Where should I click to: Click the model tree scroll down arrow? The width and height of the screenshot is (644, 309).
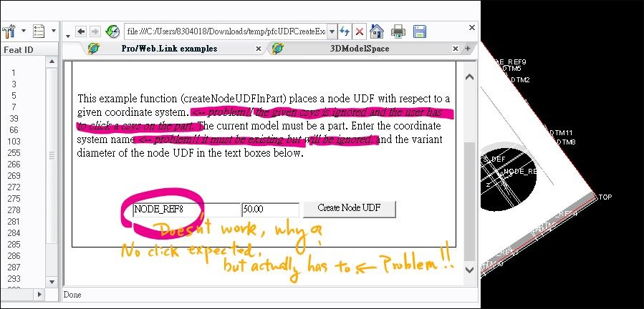pyautogui.click(x=52, y=282)
